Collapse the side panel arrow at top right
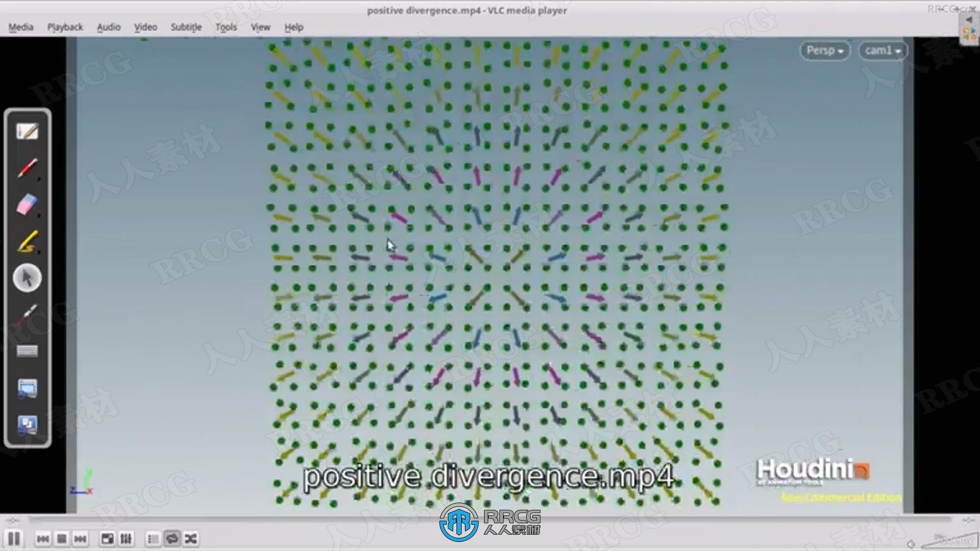Viewport: 980px width, 551px height. 969,19
